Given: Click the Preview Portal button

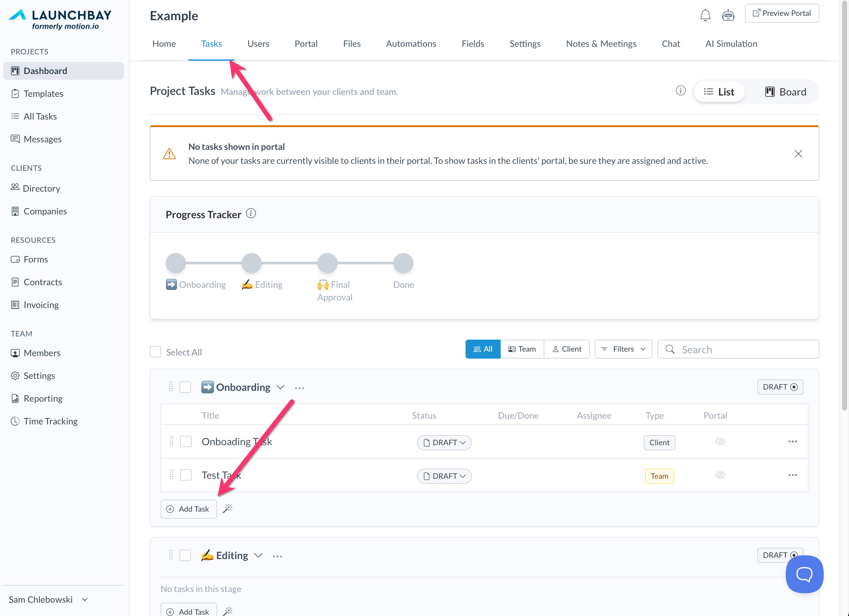Looking at the screenshot, I should pyautogui.click(x=782, y=13).
